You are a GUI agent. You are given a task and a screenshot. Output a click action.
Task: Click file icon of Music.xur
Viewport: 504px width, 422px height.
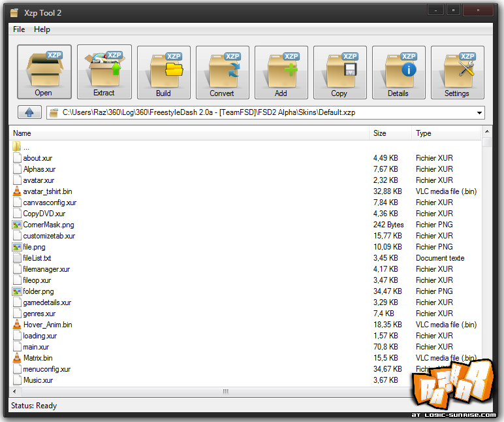17,380
